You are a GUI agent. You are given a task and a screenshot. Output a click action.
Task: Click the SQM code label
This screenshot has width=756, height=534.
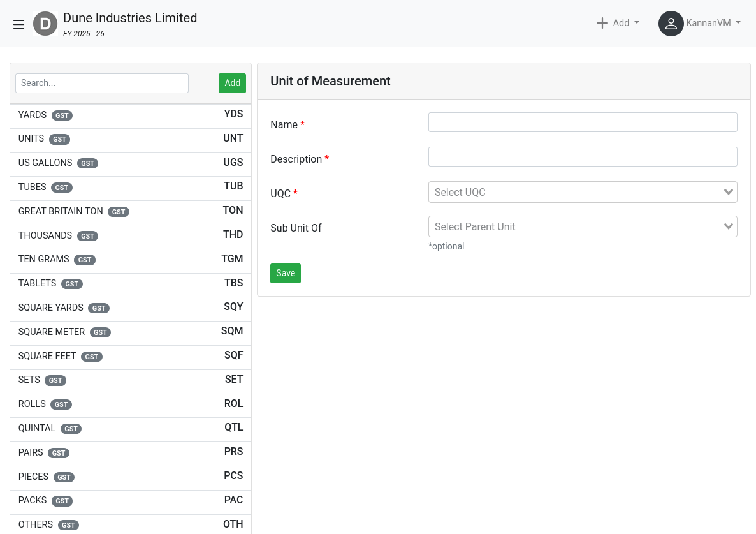pos(232,331)
